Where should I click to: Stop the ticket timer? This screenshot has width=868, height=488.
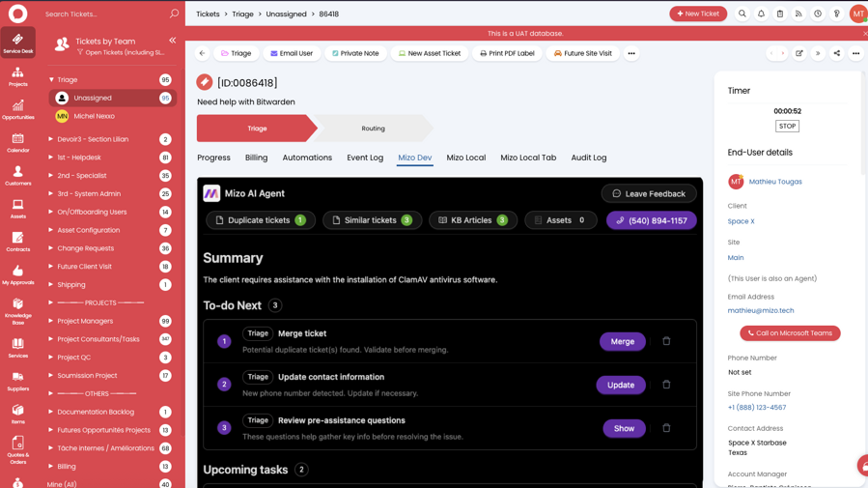tap(787, 127)
